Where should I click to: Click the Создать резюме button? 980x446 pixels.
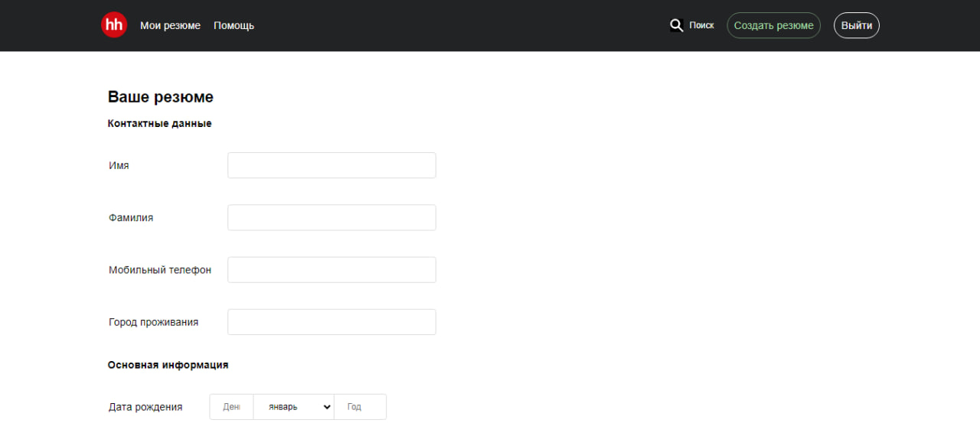(773, 25)
